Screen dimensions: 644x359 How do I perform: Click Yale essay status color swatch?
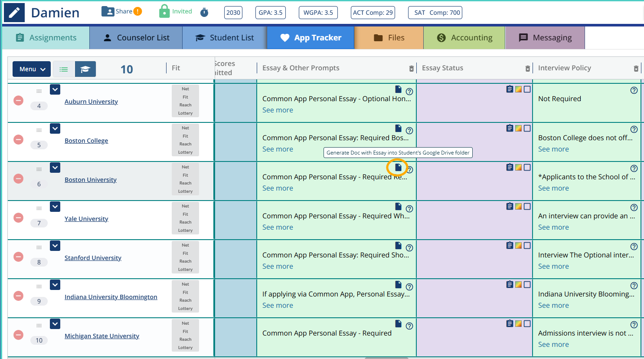click(x=518, y=207)
